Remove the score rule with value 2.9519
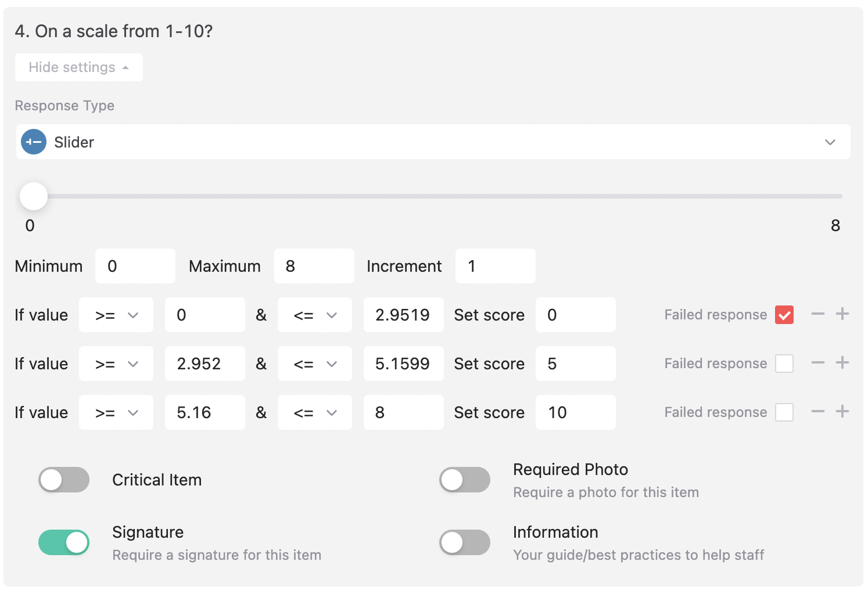This screenshot has width=868, height=590. pos(818,314)
